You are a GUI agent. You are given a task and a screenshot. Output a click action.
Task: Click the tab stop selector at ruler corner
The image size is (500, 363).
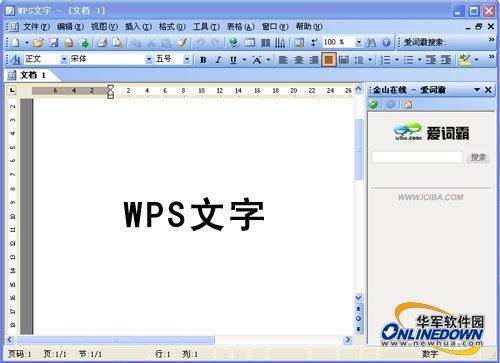tap(12, 90)
